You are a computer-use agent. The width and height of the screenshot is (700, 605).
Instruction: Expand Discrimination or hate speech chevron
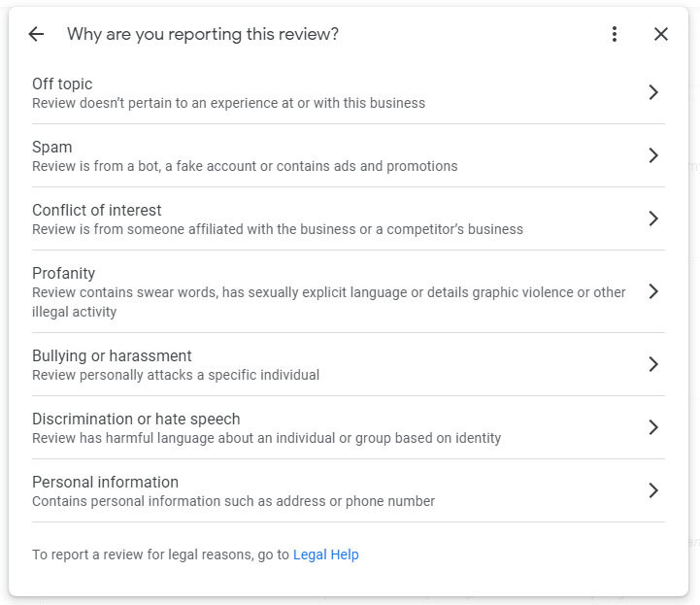tap(653, 427)
